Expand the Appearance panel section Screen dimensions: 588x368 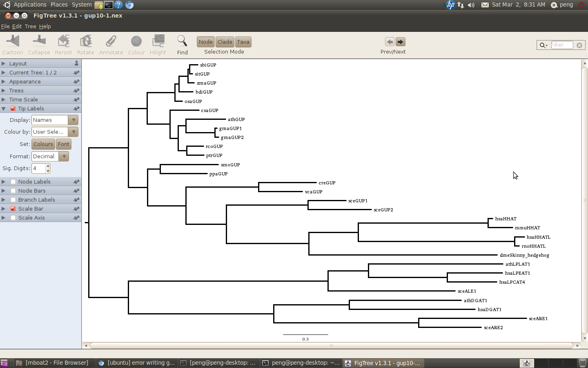25,82
